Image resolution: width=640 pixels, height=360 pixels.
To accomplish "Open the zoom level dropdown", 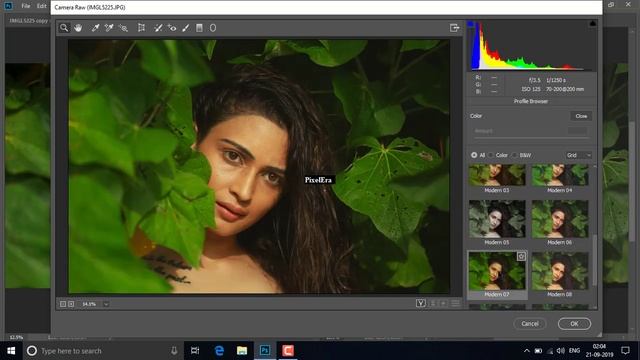I will point(106,304).
